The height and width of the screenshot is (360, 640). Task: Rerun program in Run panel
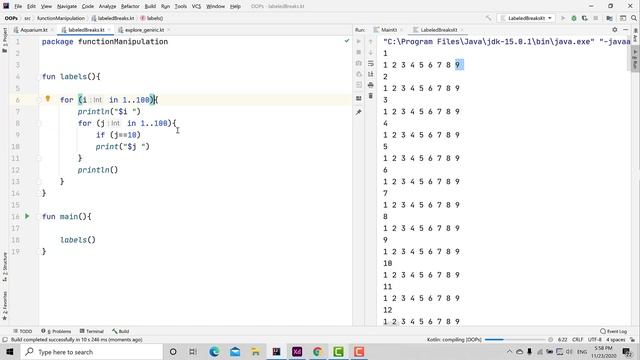click(358, 41)
